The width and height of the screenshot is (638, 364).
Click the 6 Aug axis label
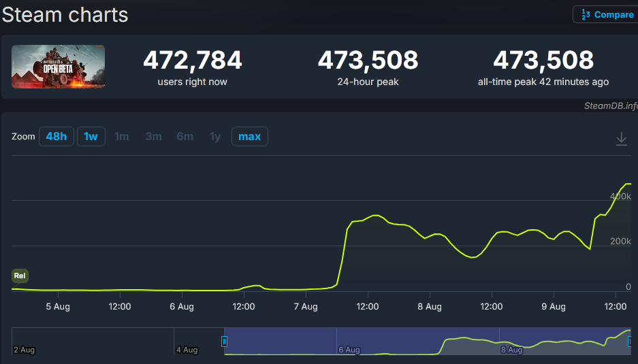pyautogui.click(x=182, y=307)
